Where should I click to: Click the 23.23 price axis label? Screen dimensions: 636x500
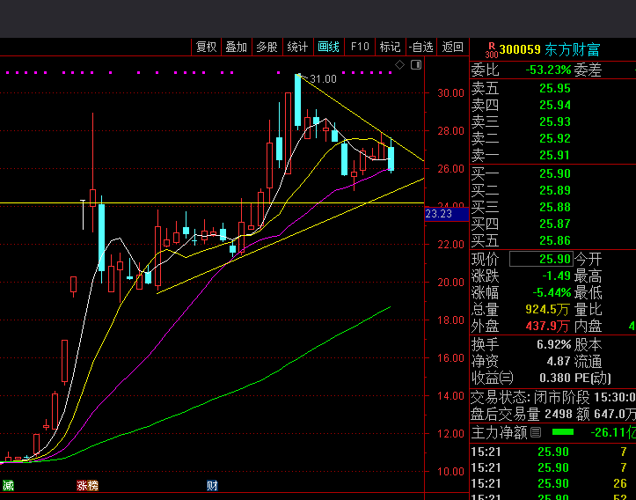(x=447, y=214)
